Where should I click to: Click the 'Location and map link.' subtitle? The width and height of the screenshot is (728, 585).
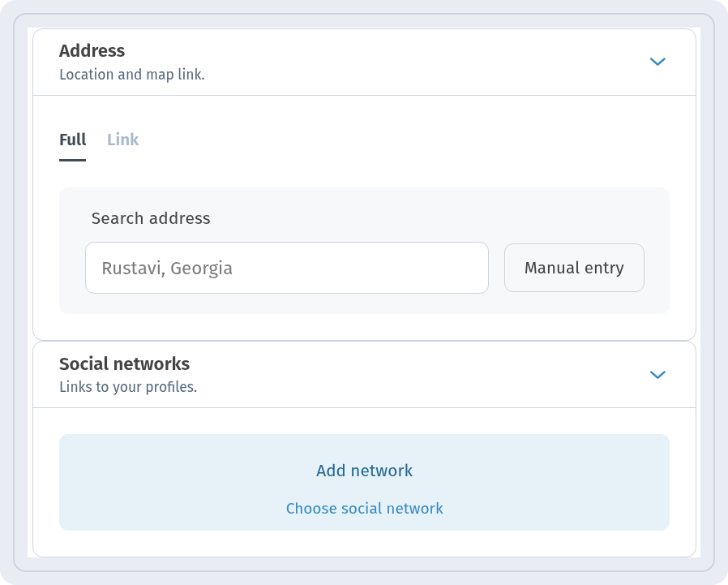[132, 75]
